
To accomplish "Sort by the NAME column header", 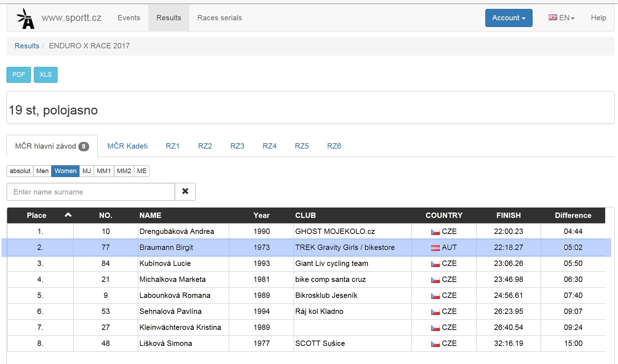I will pos(150,215).
